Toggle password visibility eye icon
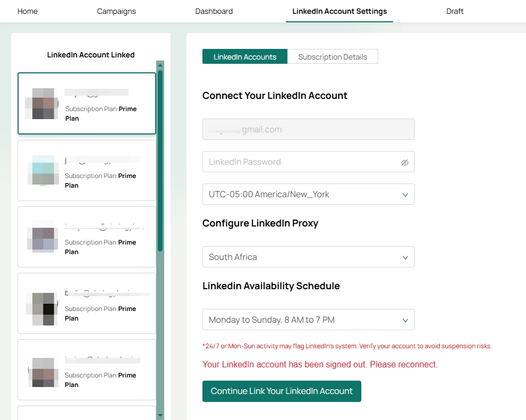This screenshot has height=420, width=526. [x=404, y=162]
